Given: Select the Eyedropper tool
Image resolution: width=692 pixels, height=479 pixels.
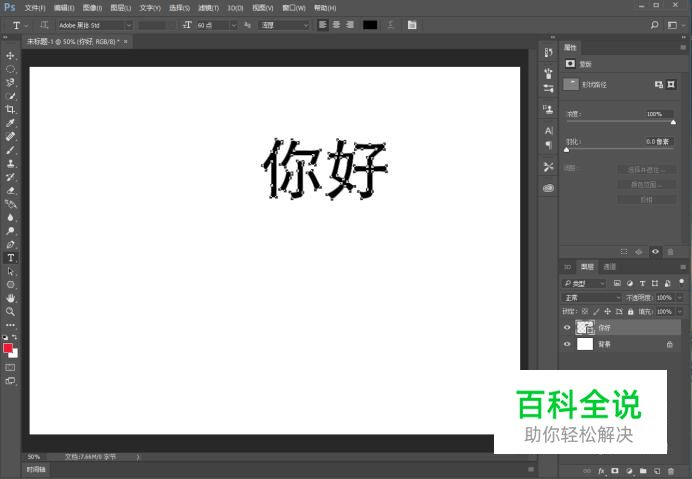Looking at the screenshot, I should point(11,123).
